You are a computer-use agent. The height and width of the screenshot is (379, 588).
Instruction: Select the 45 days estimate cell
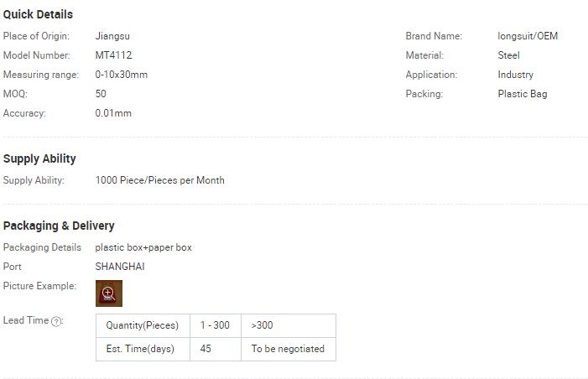216,349
